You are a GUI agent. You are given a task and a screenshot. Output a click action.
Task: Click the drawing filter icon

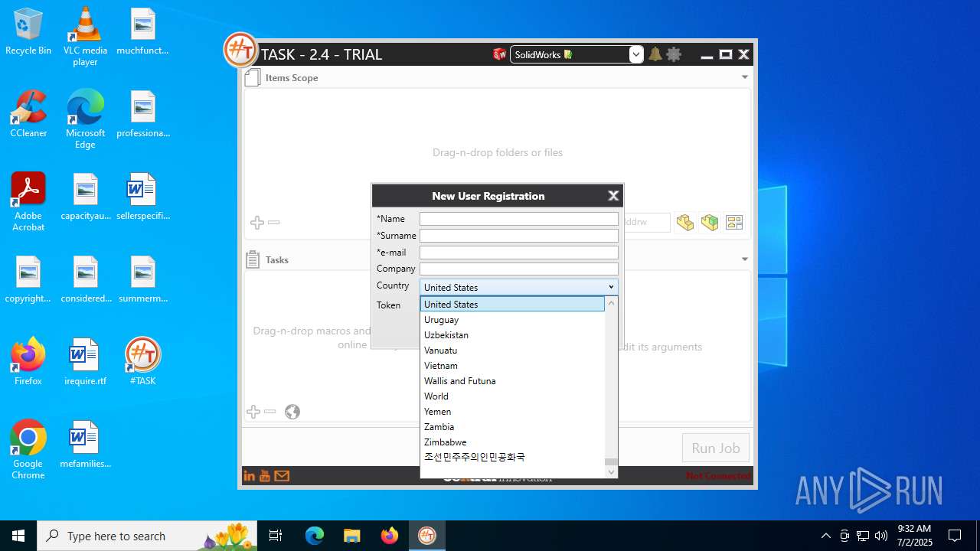point(734,223)
